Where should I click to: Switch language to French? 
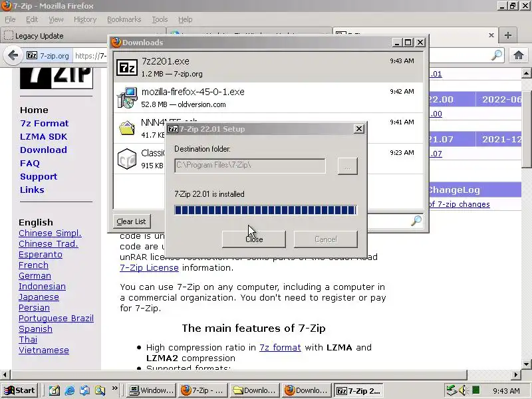(33, 265)
